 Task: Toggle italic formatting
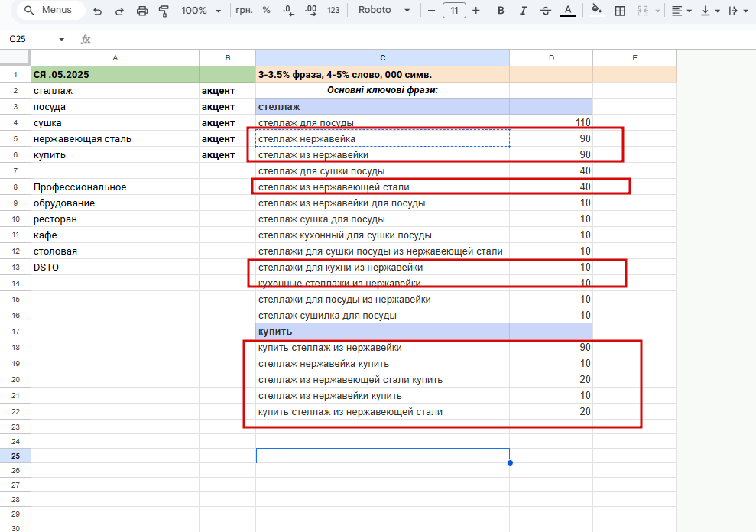(523, 11)
